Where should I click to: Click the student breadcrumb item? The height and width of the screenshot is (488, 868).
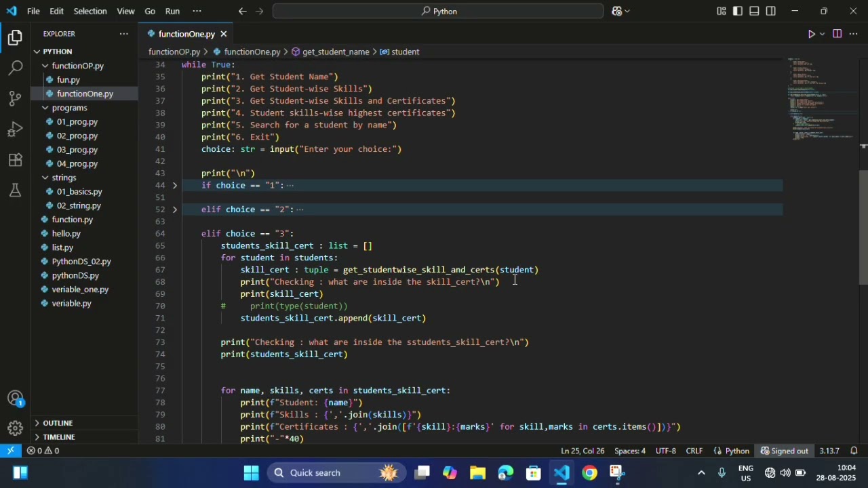pos(405,52)
